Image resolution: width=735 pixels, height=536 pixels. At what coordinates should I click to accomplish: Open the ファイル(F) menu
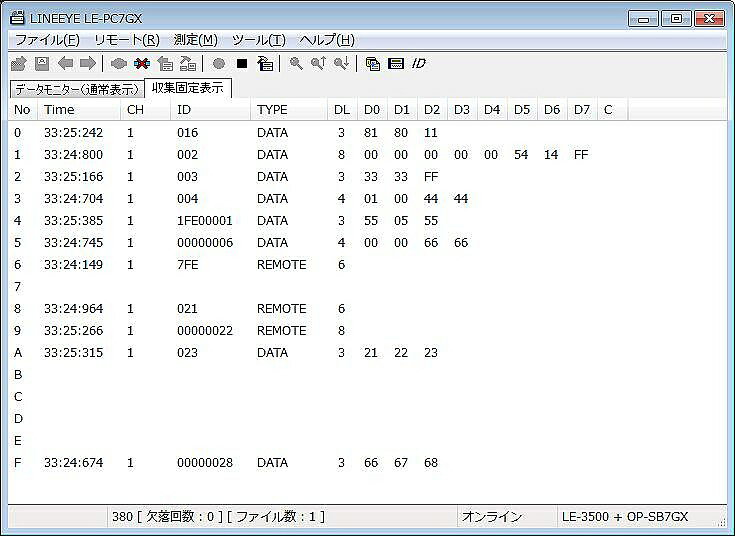tap(47, 40)
